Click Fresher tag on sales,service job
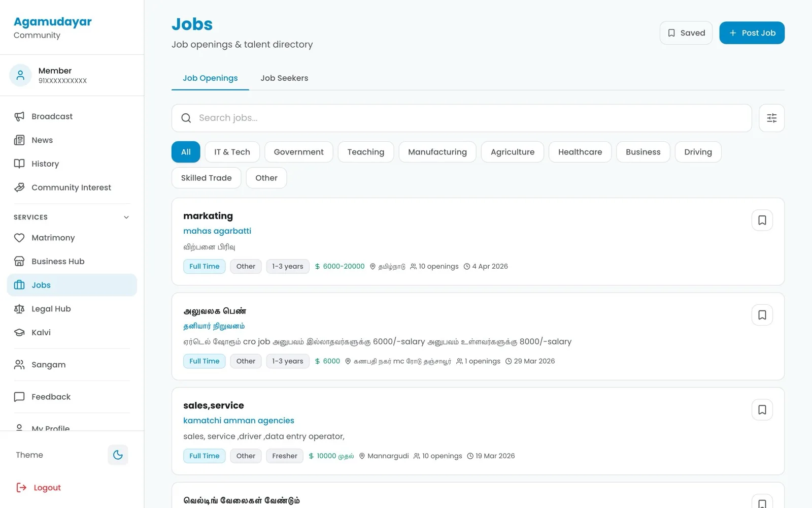 [285, 456]
